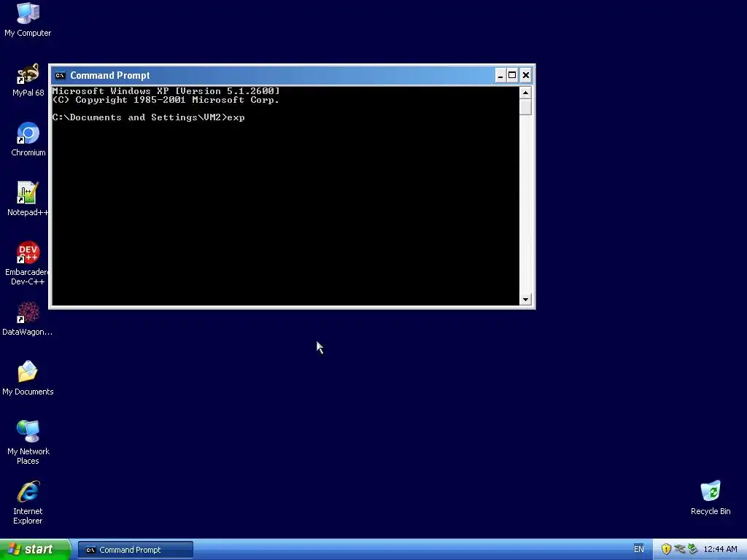Open the Command Prompt title bar system icon
This screenshot has width=747, height=560.
pos(60,75)
